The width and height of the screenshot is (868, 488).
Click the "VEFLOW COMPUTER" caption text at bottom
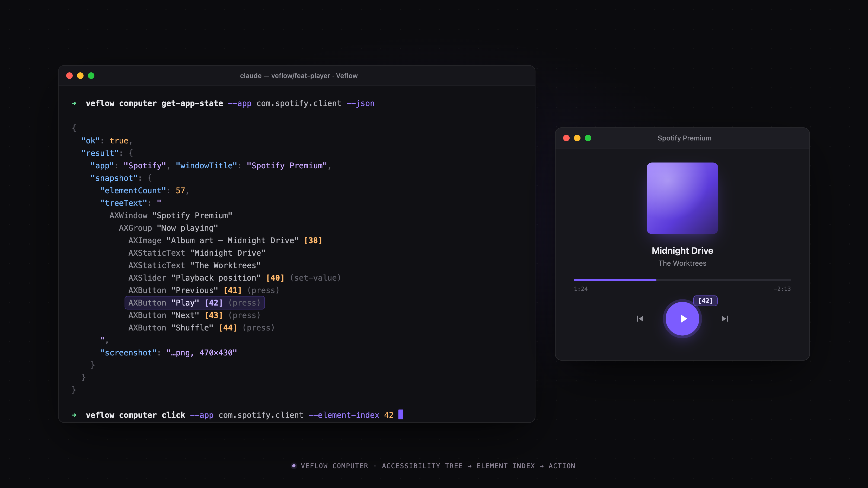pyautogui.click(x=334, y=466)
